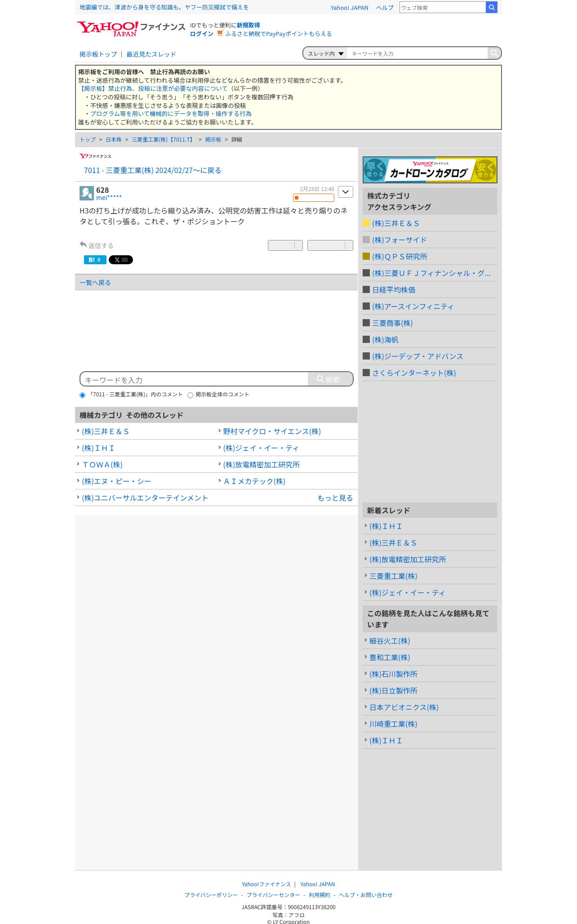Viewport: 577px width, 924px height.
Task: Click ヘルプ・お問い合わせ footer link
Action: (x=366, y=895)
